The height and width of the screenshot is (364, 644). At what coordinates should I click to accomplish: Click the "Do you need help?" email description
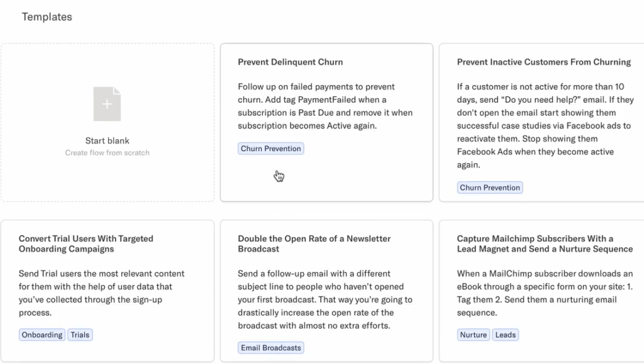[545, 126]
